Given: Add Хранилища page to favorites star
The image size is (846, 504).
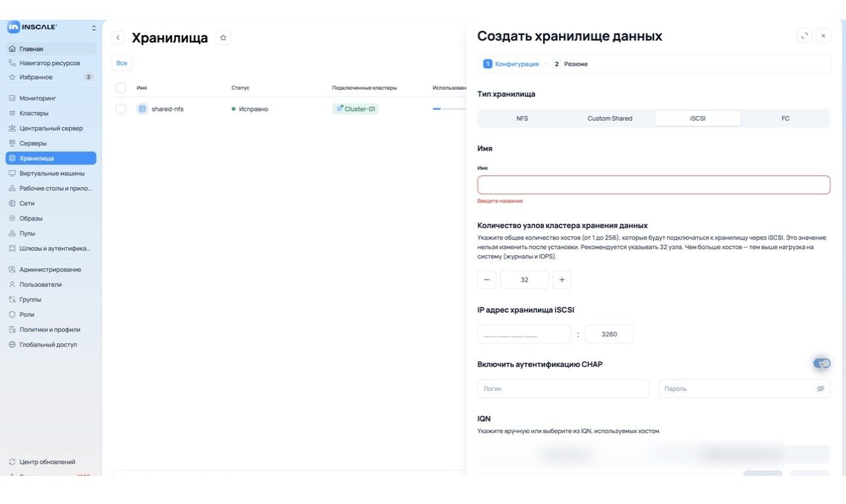Looking at the screenshot, I should pos(223,38).
